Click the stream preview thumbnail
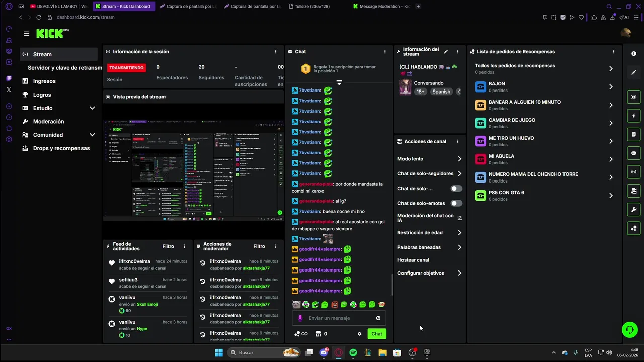The width and height of the screenshot is (644, 362). [193, 170]
